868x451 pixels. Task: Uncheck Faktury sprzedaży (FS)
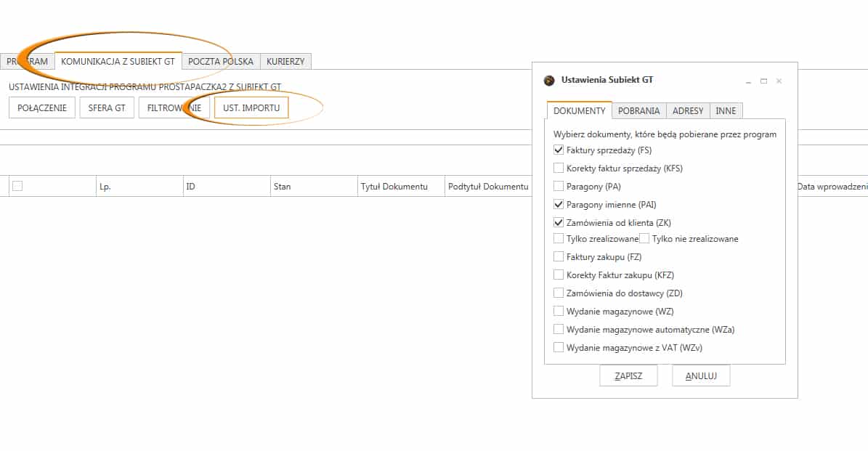point(559,150)
